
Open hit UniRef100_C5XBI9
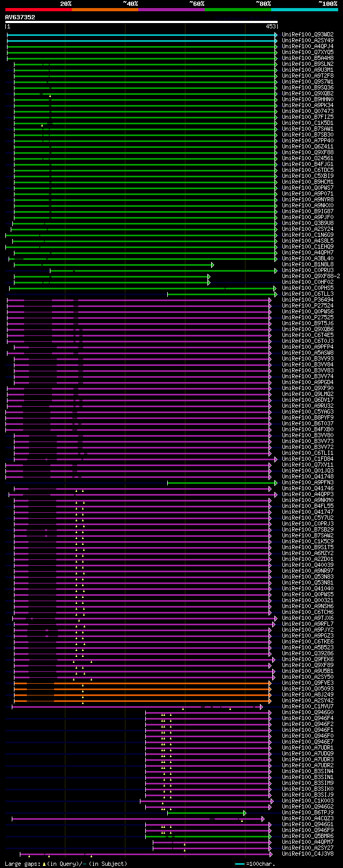[x=308, y=176]
